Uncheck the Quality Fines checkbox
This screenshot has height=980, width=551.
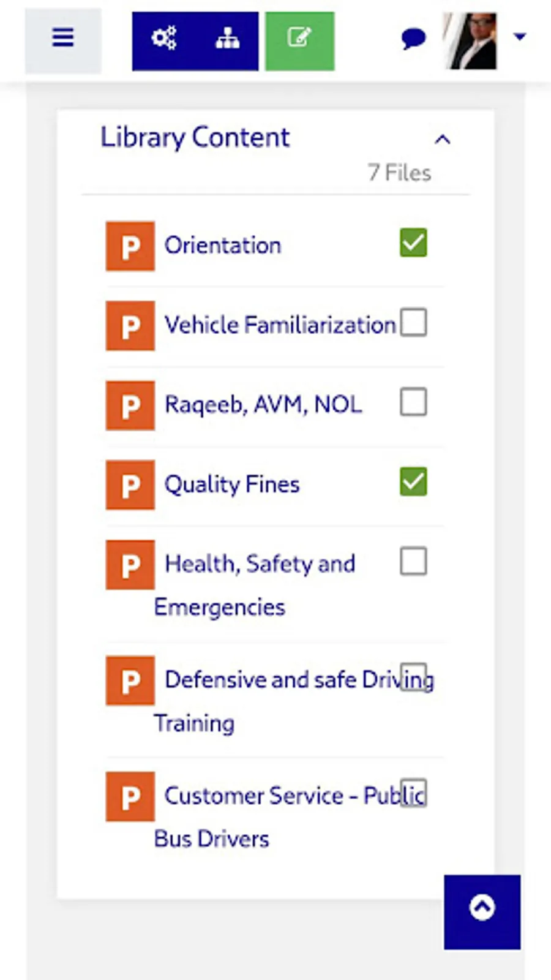(x=413, y=482)
